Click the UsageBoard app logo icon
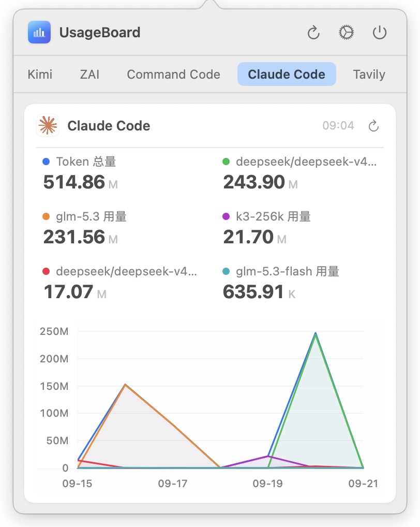Image resolution: width=420 pixels, height=527 pixels. pos(39,32)
